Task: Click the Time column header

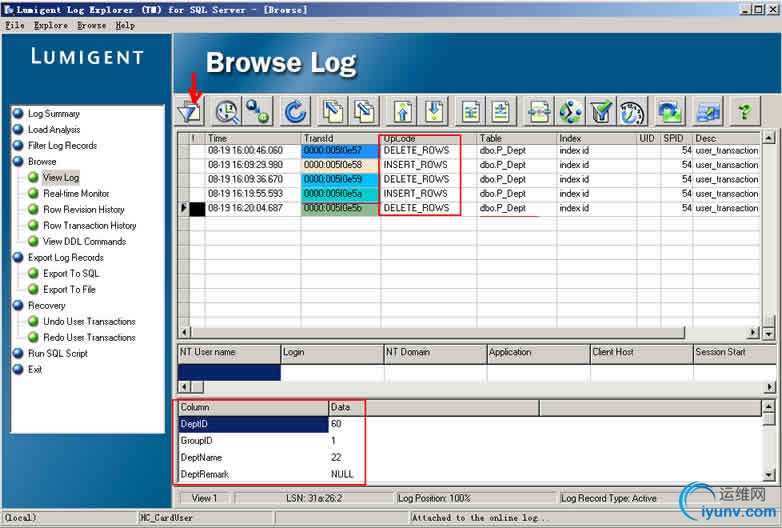Action: 253,138
